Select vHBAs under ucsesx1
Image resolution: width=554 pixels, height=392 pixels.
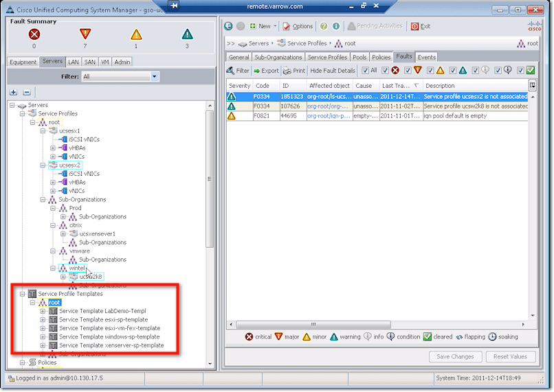pos(77,148)
